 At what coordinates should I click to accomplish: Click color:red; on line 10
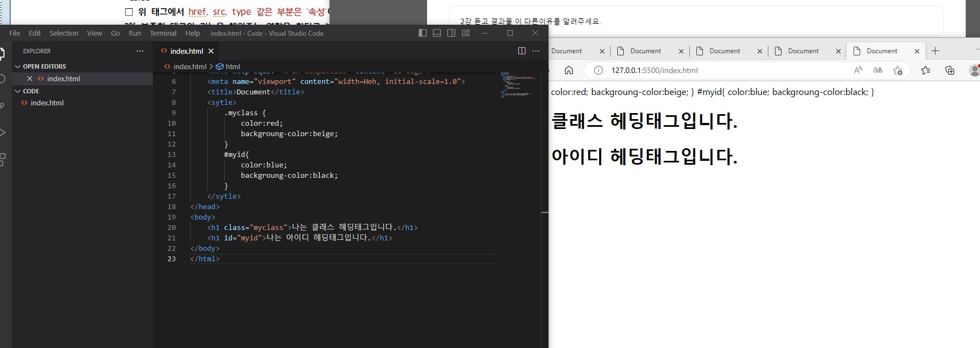262,123
